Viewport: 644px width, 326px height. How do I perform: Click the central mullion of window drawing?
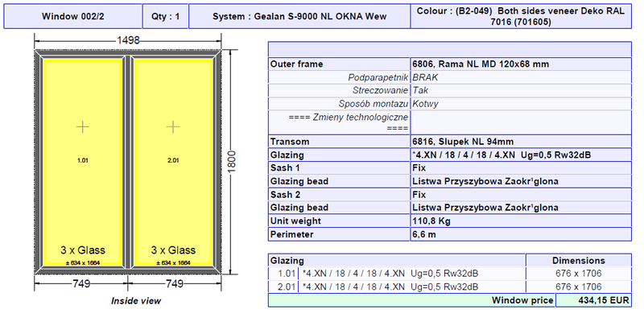[128, 162]
